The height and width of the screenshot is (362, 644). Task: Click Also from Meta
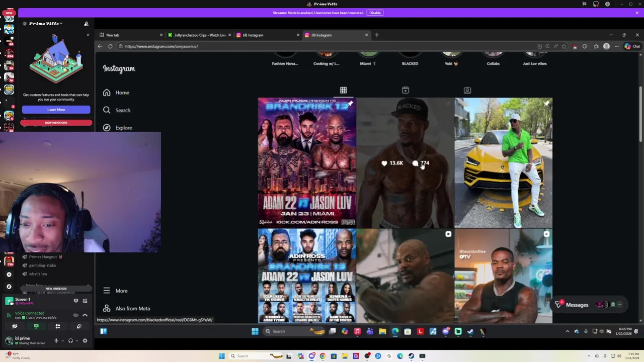pos(126,308)
